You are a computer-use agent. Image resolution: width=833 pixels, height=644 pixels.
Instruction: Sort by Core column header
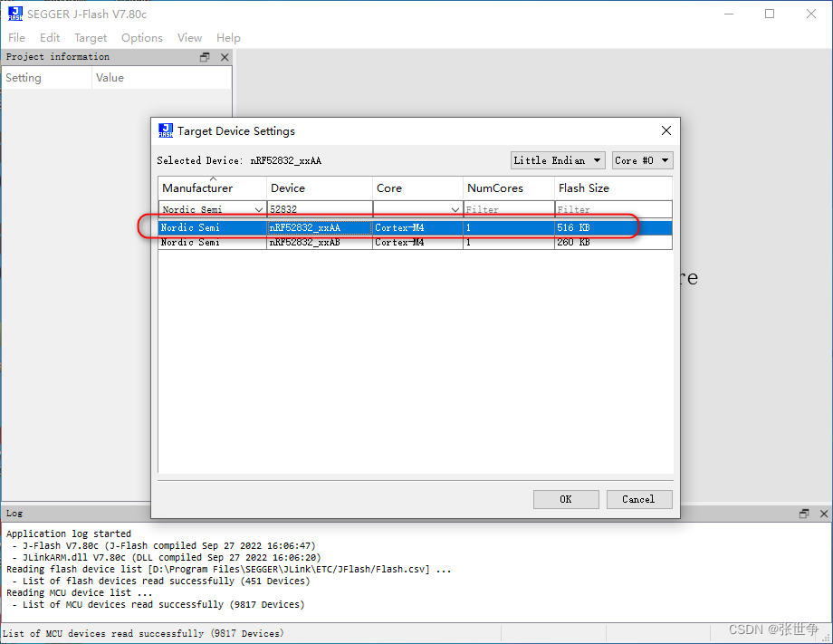pos(417,188)
